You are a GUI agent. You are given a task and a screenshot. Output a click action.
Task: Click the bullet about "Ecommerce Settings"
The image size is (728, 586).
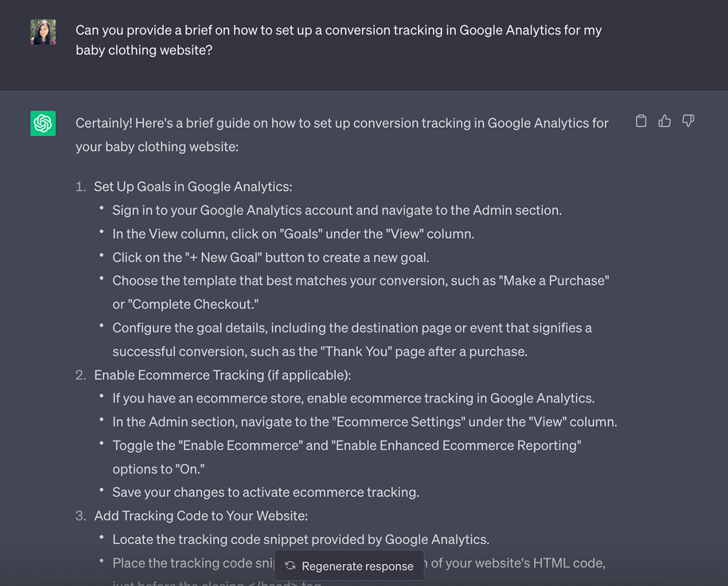[364, 422]
